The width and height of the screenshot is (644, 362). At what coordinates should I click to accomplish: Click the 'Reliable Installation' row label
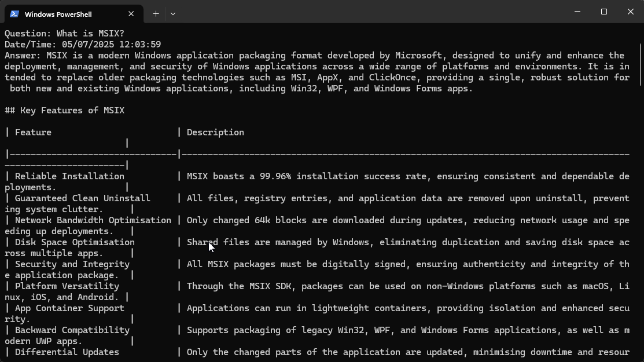tap(69, 176)
